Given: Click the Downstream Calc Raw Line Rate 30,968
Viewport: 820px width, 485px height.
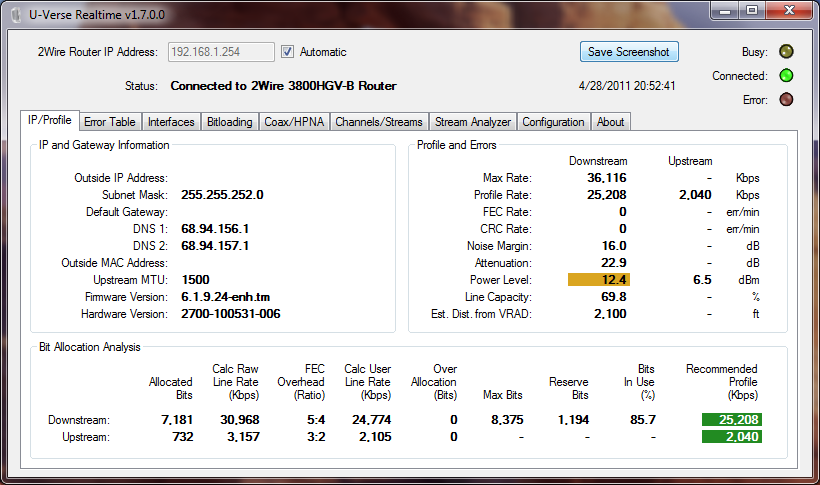Looking at the screenshot, I should 240,420.
